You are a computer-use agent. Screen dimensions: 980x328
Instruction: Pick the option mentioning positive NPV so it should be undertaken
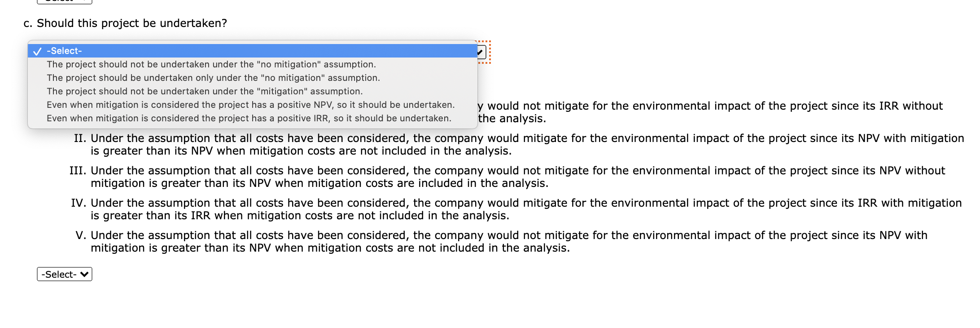click(x=250, y=105)
